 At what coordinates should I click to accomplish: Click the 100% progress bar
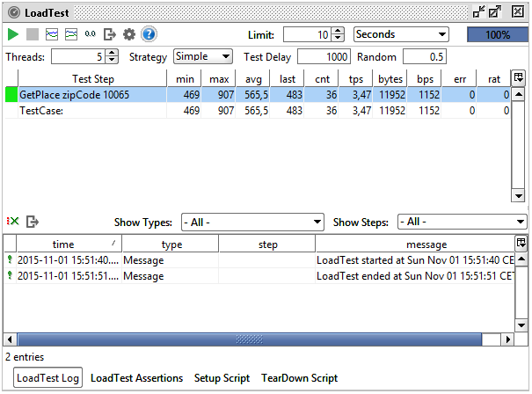pos(498,34)
